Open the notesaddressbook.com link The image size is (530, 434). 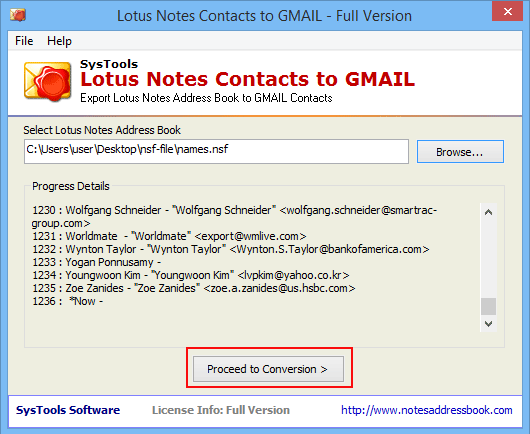(427, 410)
